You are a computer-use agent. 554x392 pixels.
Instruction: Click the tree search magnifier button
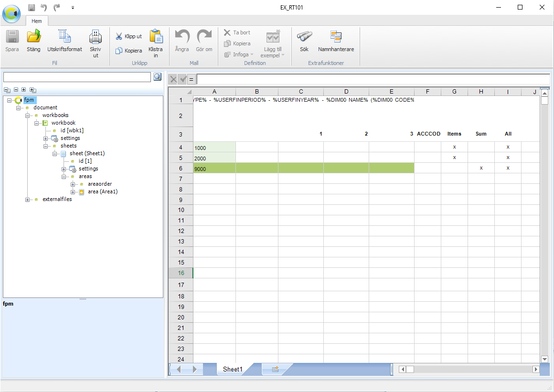pos(157,77)
